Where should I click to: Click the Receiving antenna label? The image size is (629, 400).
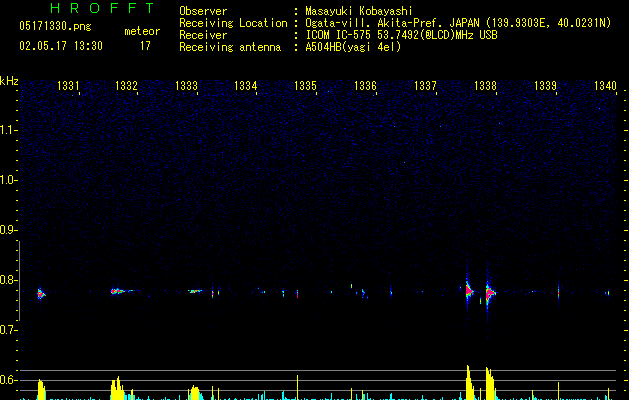tap(230, 47)
